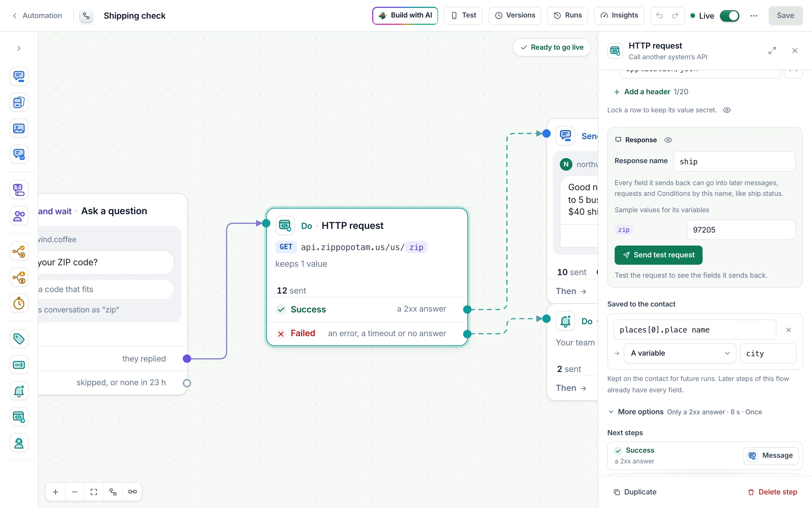
Task: Click the agent person sidebar icon
Action: point(19,443)
